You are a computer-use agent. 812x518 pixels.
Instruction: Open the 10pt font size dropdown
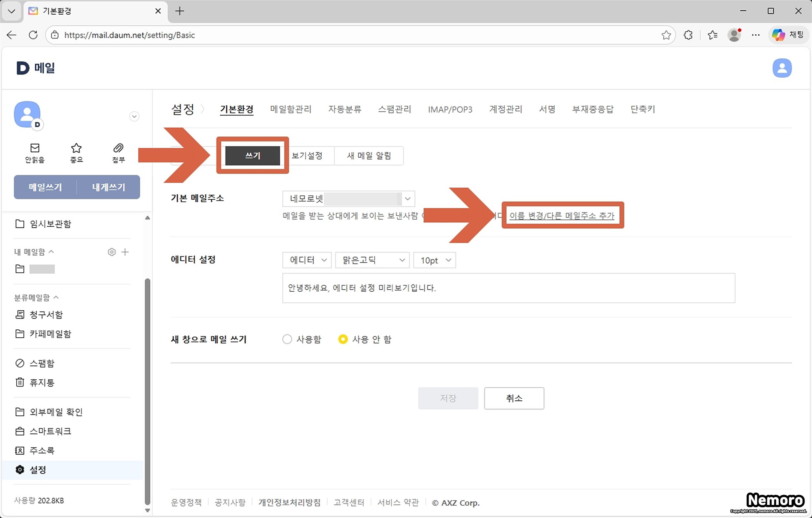tap(435, 260)
